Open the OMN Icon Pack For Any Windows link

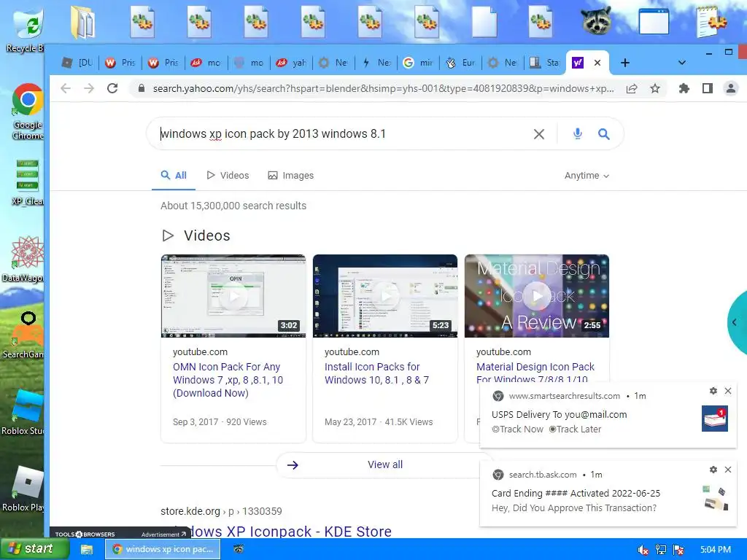coord(228,380)
